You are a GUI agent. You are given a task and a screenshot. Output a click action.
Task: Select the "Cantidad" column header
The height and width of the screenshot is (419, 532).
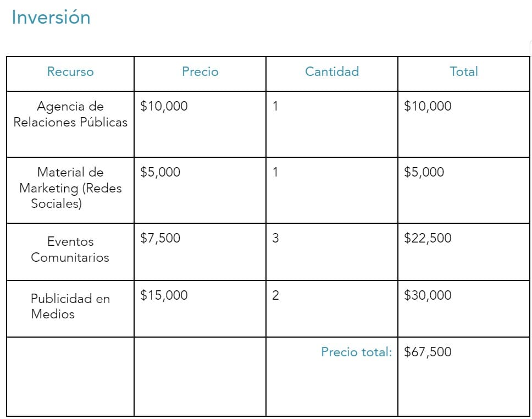tap(331, 71)
